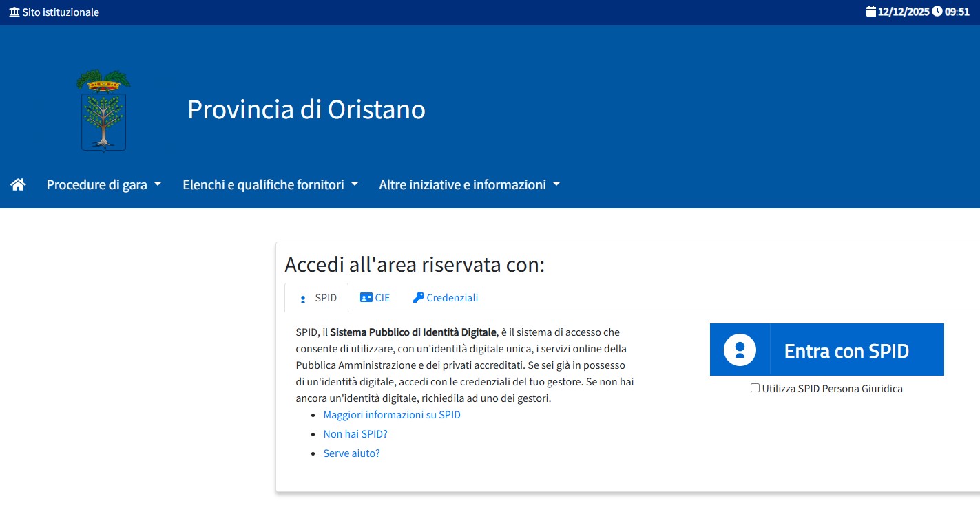The width and height of the screenshot is (980, 525).
Task: Open Maggiori informazioni su SPID
Action: pyautogui.click(x=392, y=414)
